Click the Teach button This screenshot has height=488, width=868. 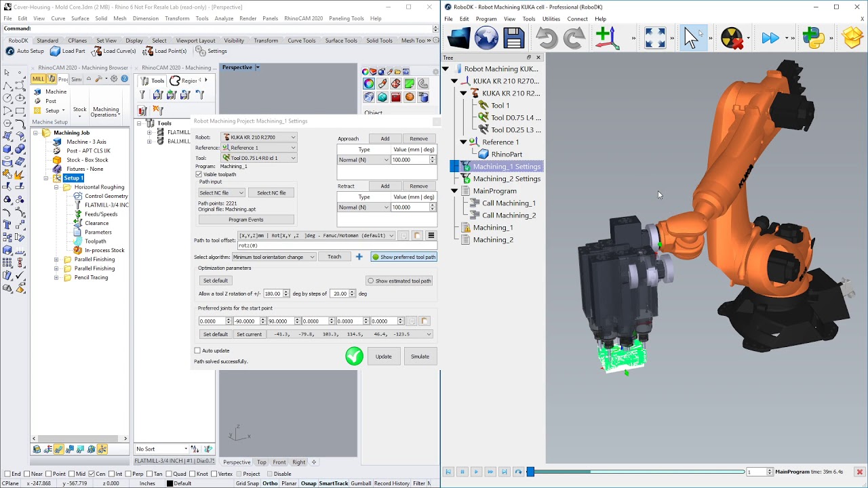[x=334, y=257]
